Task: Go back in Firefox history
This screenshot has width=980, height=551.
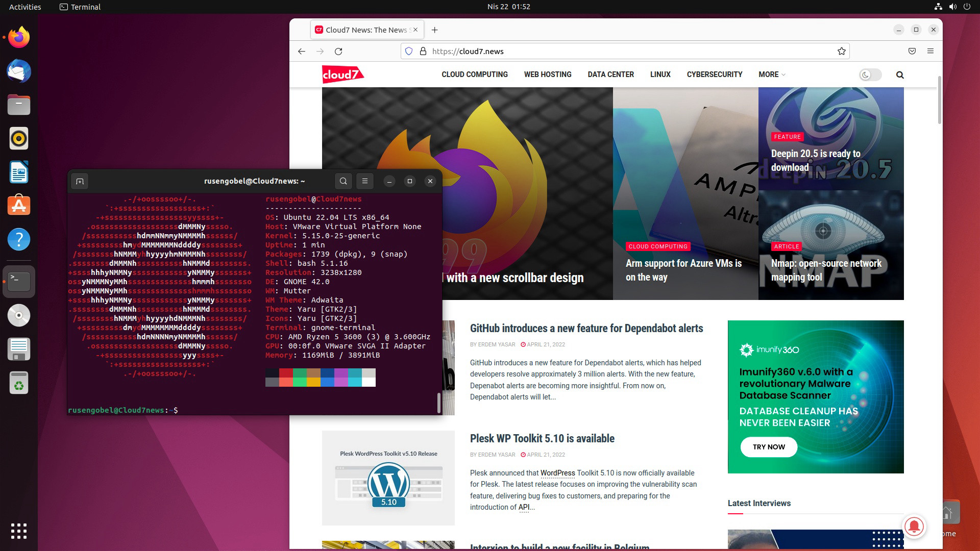Action: (x=302, y=51)
